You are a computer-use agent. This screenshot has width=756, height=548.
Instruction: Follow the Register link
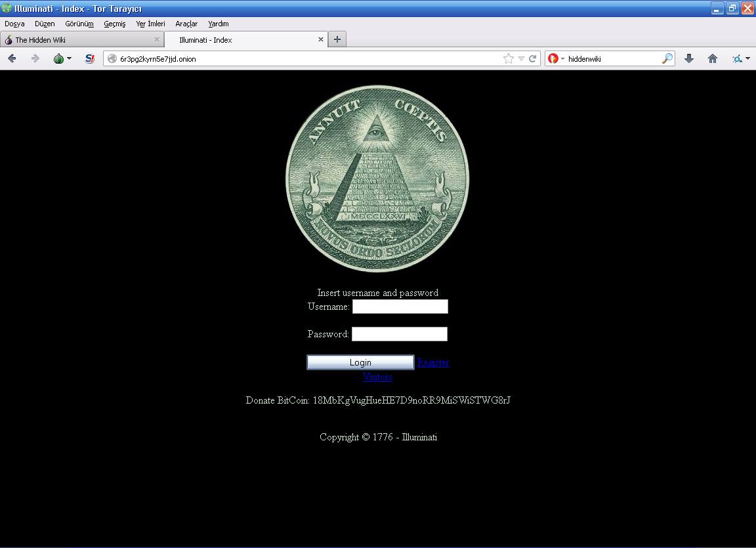[433, 362]
